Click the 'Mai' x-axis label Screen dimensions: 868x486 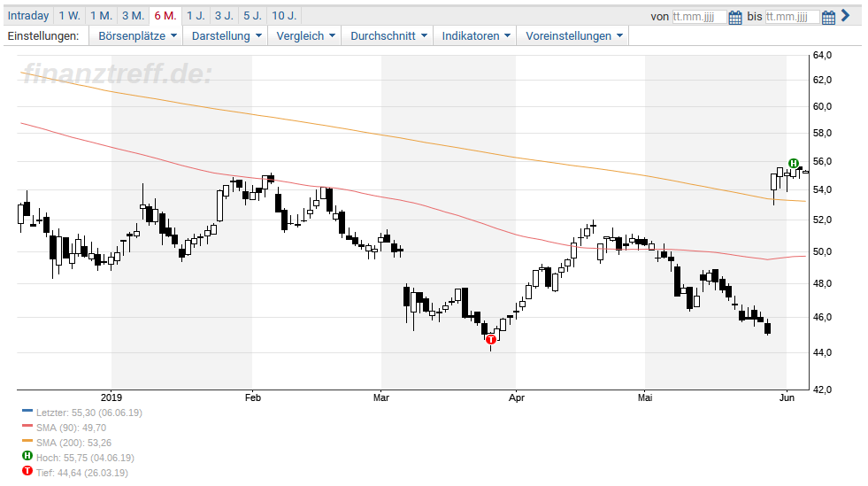click(x=645, y=397)
